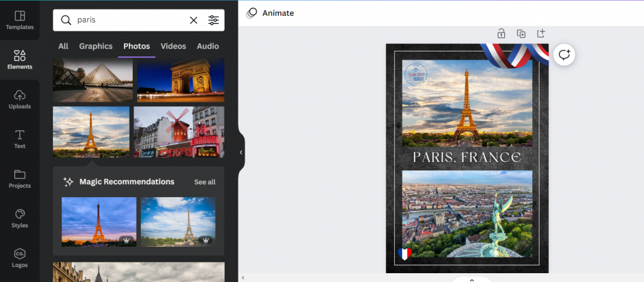Open the Templates sidebar panel
The image size is (644, 282).
click(x=19, y=20)
